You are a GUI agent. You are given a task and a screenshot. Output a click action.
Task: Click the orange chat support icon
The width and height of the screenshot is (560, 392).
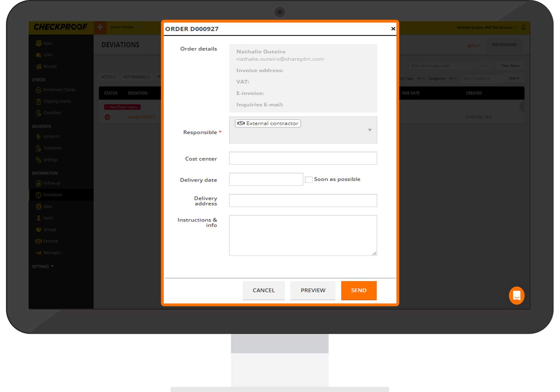coord(516,295)
